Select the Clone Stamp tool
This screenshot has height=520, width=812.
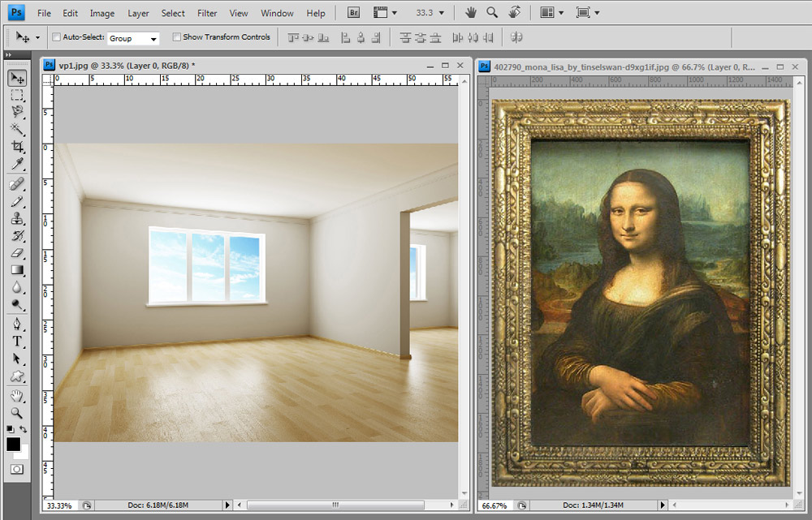[x=17, y=218]
